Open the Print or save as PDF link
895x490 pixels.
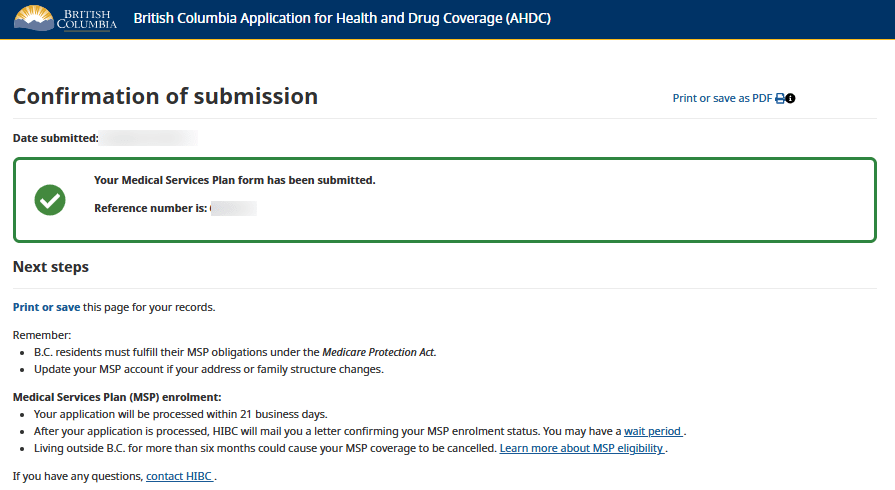tap(722, 98)
